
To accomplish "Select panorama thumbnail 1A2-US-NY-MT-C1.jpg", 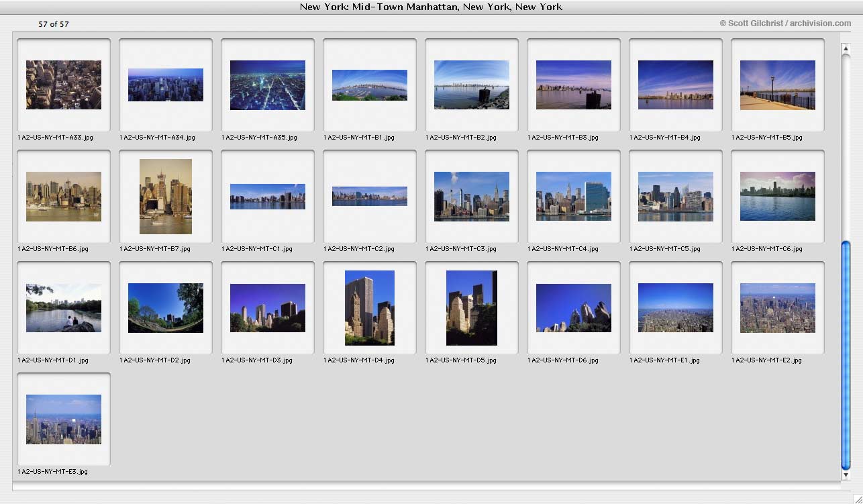I will tap(268, 197).
